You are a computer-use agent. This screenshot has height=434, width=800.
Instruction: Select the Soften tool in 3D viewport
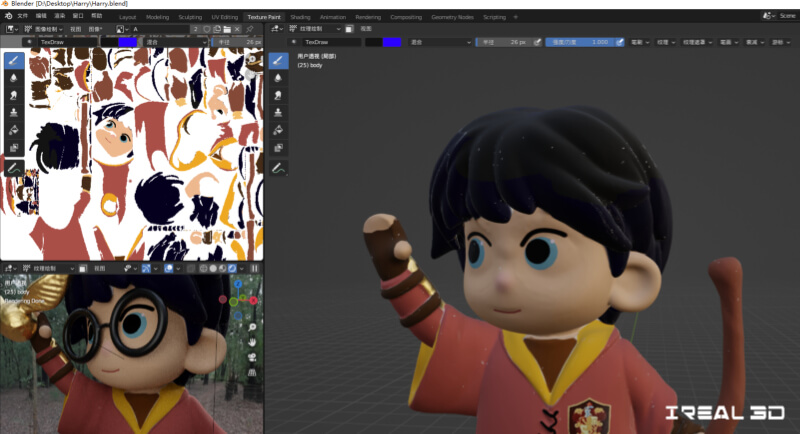pyautogui.click(x=278, y=78)
